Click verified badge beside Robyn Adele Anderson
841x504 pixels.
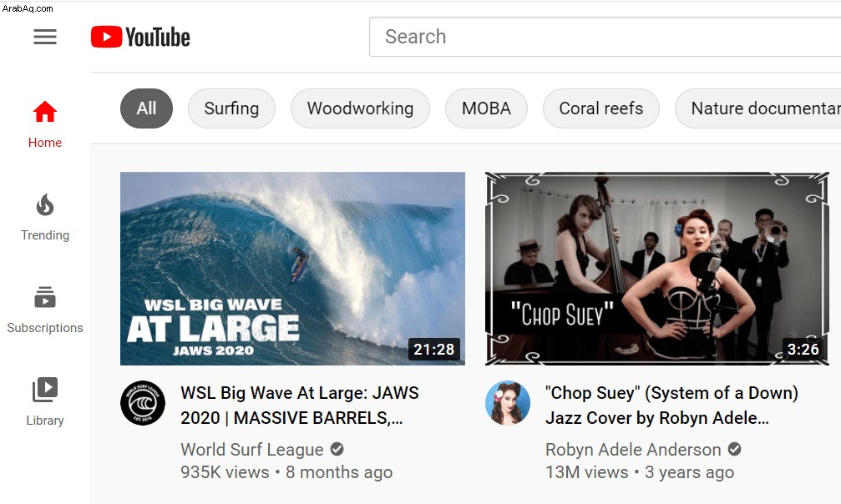734,449
